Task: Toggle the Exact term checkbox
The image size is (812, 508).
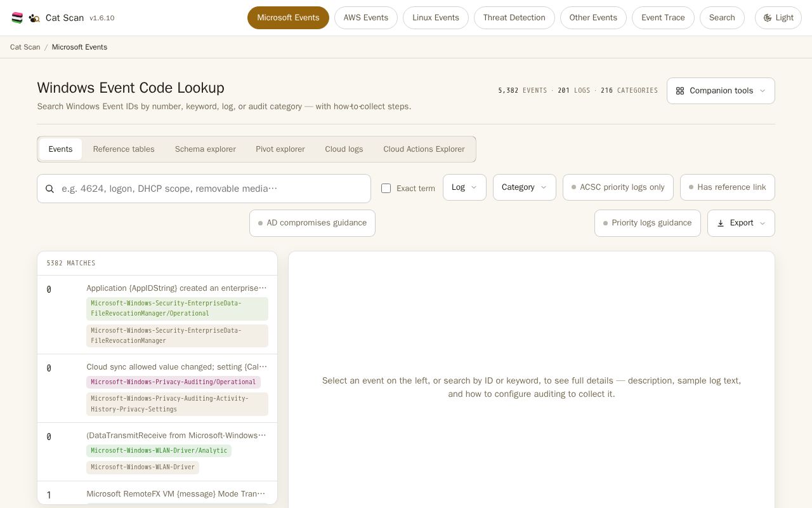Action: [386, 188]
